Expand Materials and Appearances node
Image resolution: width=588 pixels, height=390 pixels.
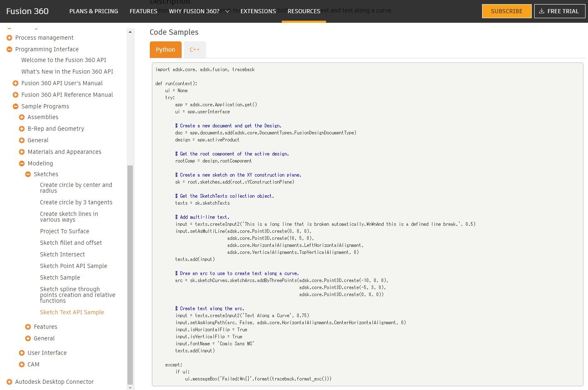pos(22,152)
